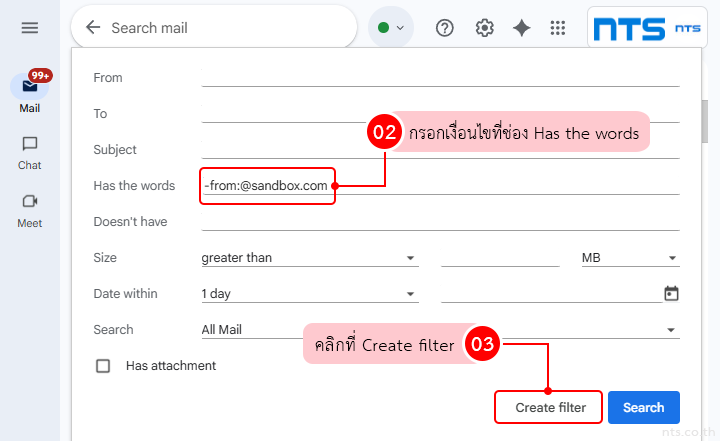Open the main menu hamburger icon
The image size is (720, 441).
(x=30, y=28)
